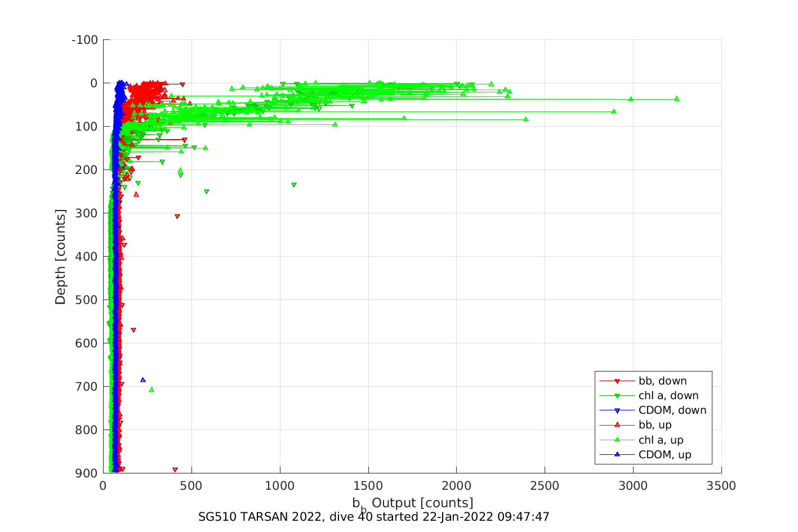Click the 'CDOM, up' legend entry
This screenshot has width=798, height=532.
pyautogui.click(x=645, y=454)
